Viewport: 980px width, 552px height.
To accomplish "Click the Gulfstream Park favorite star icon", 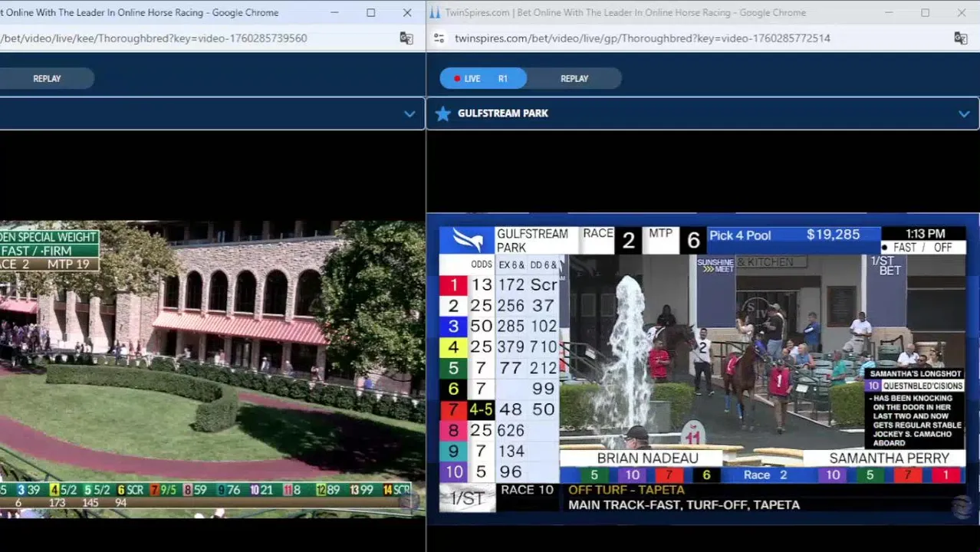I will [442, 113].
